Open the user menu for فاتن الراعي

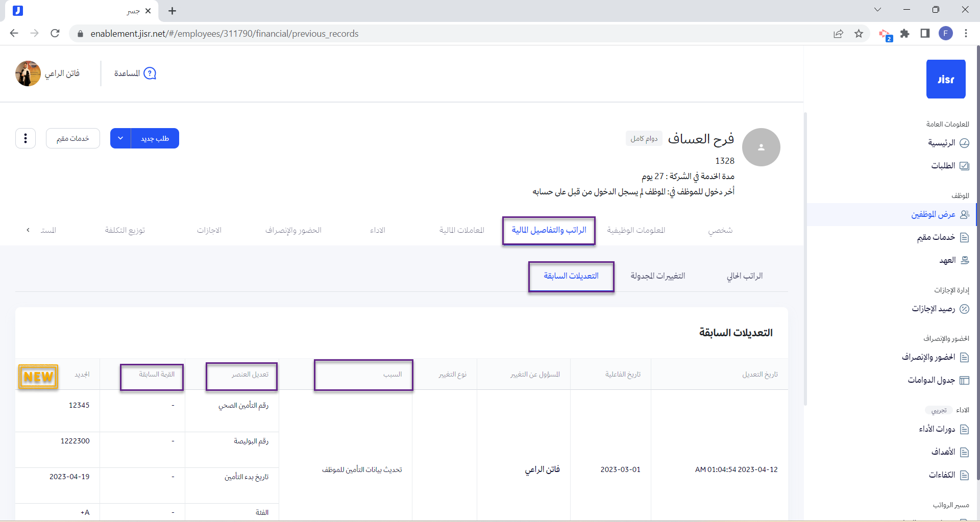pos(47,73)
